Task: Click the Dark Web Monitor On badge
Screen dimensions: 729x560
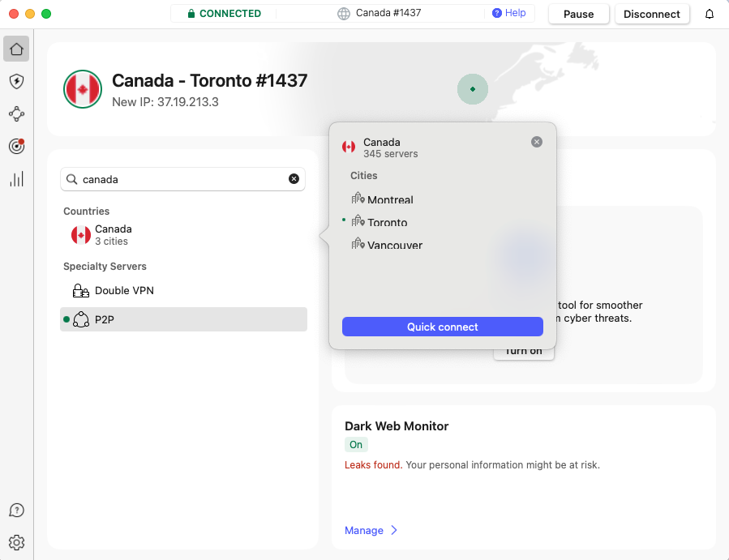Action: 356,445
